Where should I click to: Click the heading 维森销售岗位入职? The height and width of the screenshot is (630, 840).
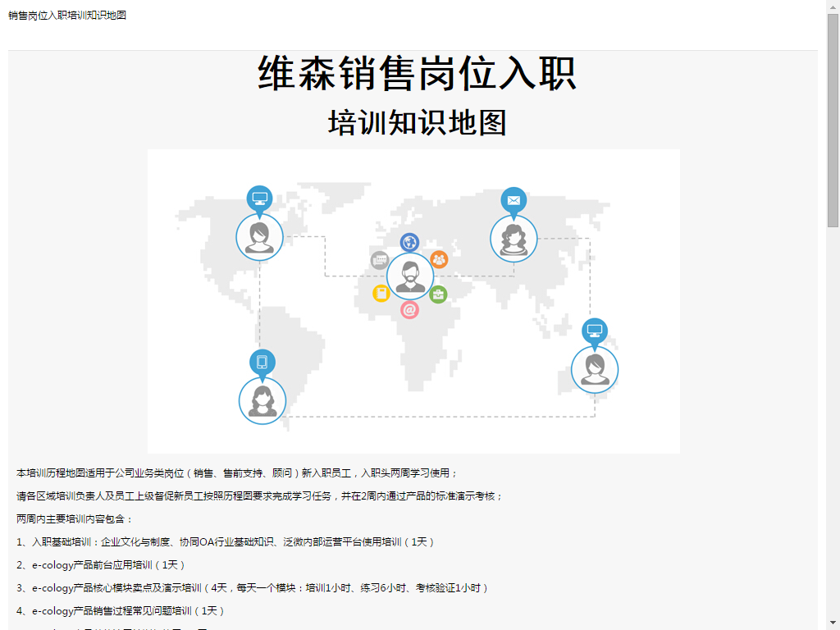click(x=417, y=73)
